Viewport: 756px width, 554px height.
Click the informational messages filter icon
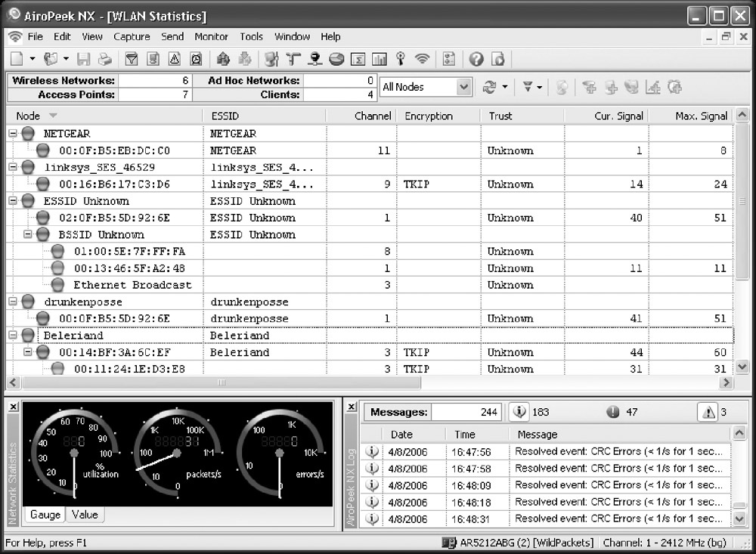coord(519,412)
